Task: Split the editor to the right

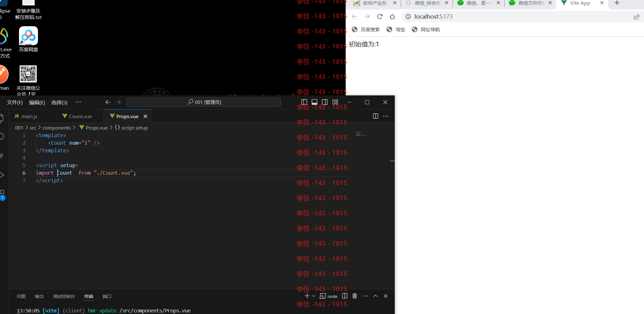Action: (375, 116)
